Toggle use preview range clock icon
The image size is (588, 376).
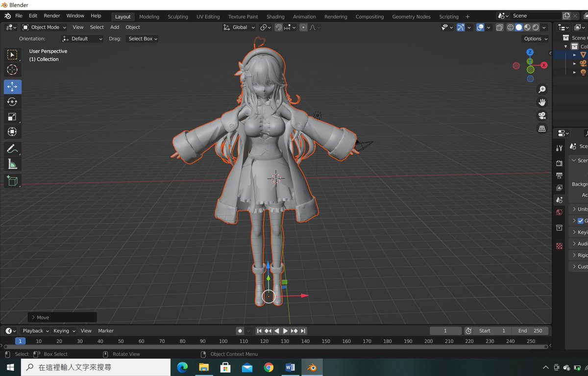[x=468, y=331]
